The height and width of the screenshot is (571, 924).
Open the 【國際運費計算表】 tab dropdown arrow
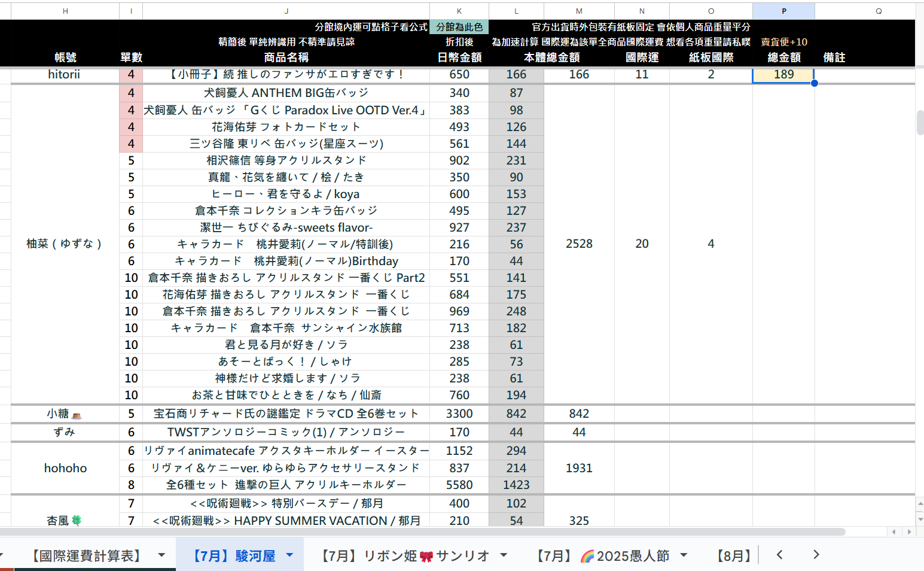click(161, 555)
